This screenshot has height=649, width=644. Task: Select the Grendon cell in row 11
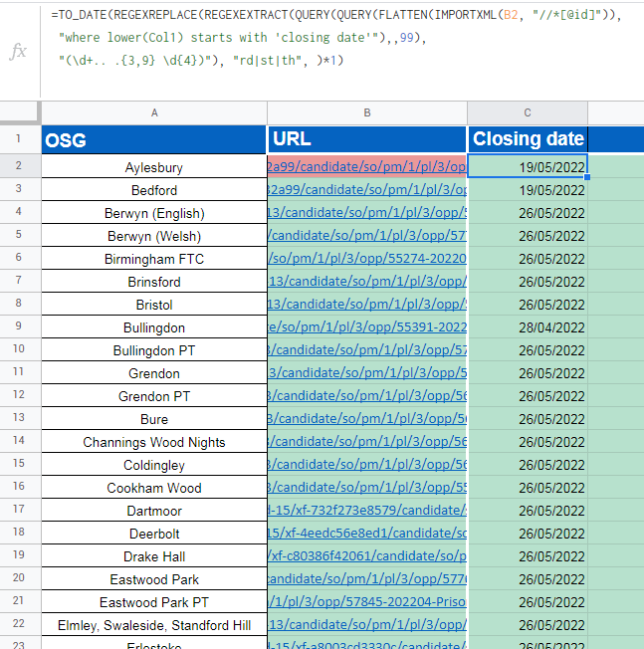tap(154, 373)
